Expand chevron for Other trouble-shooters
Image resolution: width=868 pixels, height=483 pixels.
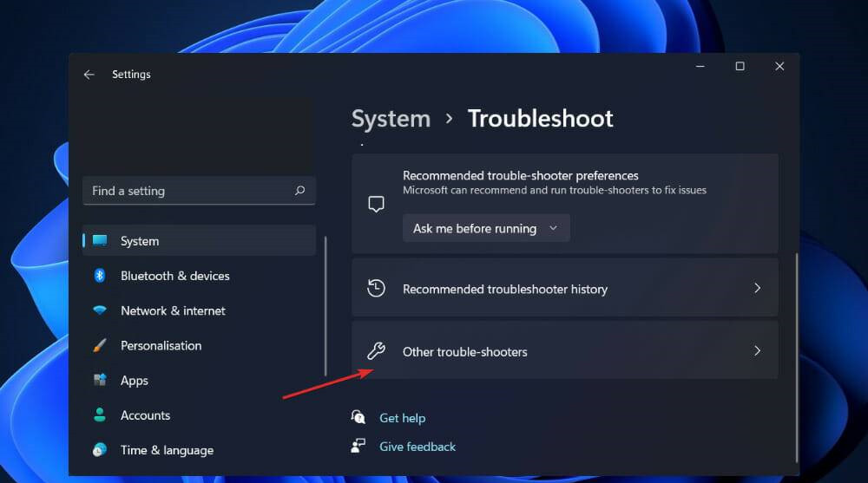pyautogui.click(x=757, y=351)
